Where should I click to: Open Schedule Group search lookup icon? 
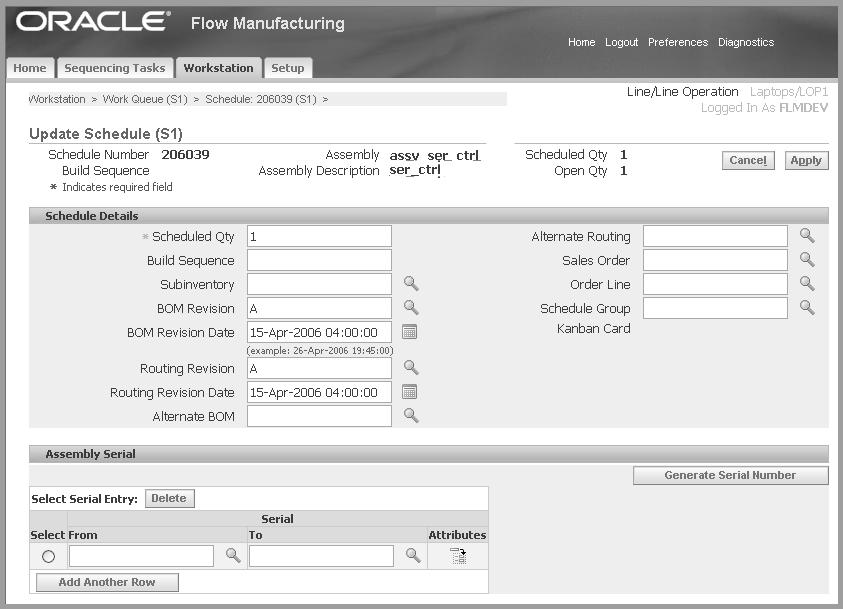coord(807,307)
